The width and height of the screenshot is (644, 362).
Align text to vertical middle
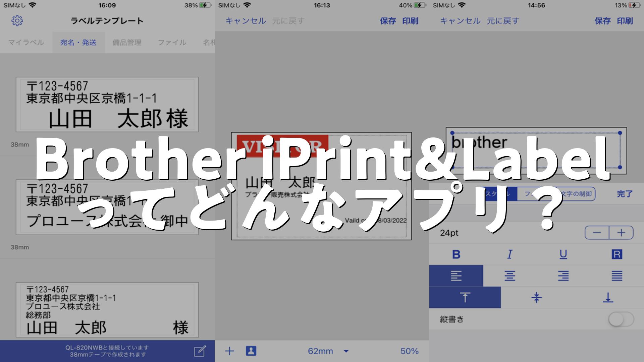pyautogui.click(x=537, y=297)
